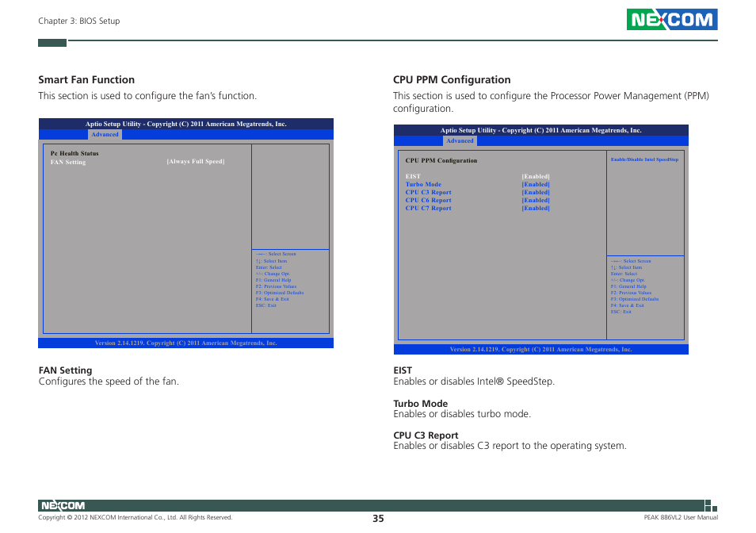Click the Version 2.14.1219 bar of Smart Fan screen
This screenshot has width=756, height=533.
(x=185, y=343)
